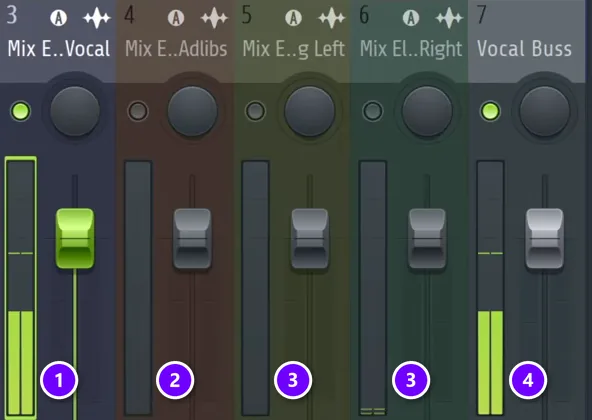Click the level meter of Mix E..g Left
592x420 pixels.
[256, 288]
